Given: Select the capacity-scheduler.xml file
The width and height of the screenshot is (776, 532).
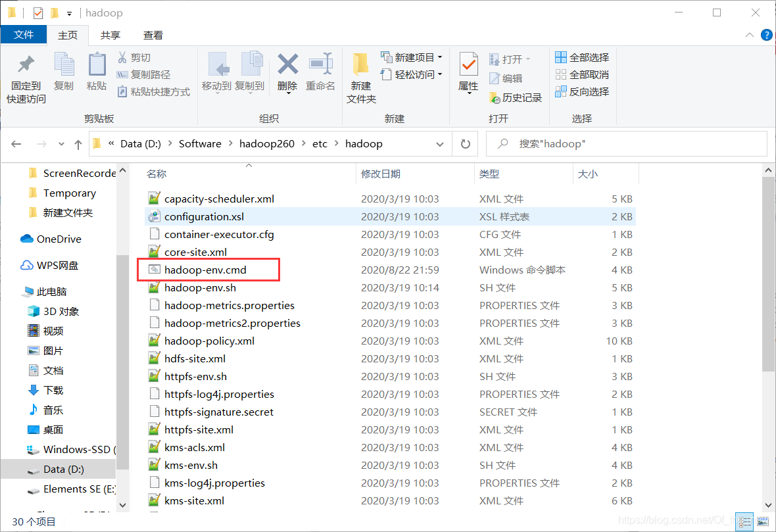Looking at the screenshot, I should point(219,199).
